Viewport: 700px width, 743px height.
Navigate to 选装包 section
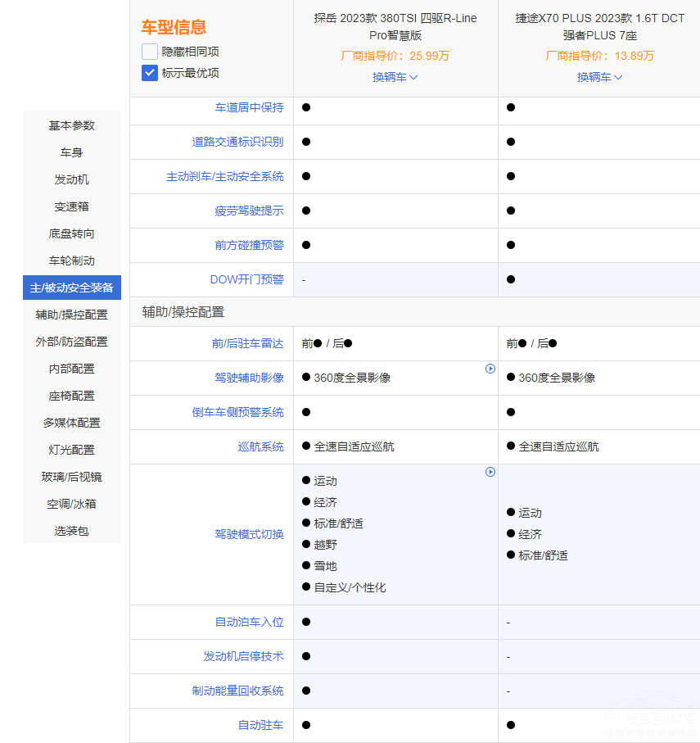72,531
